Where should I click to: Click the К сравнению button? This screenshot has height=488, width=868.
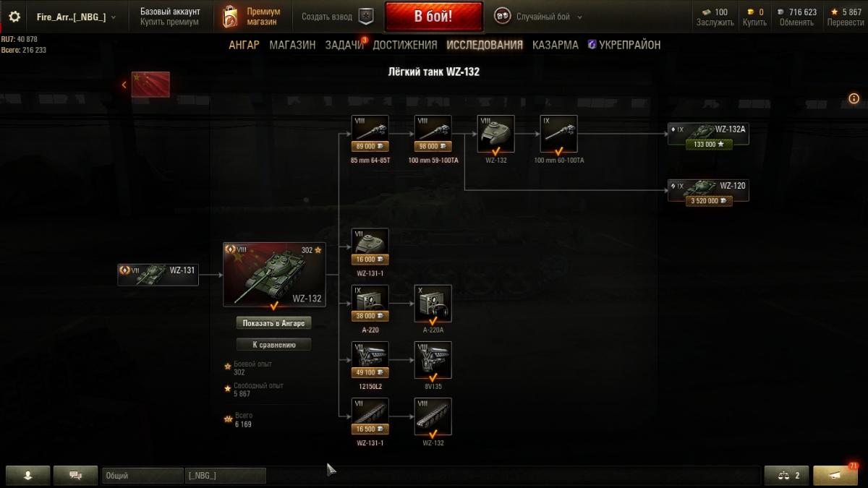tap(274, 345)
